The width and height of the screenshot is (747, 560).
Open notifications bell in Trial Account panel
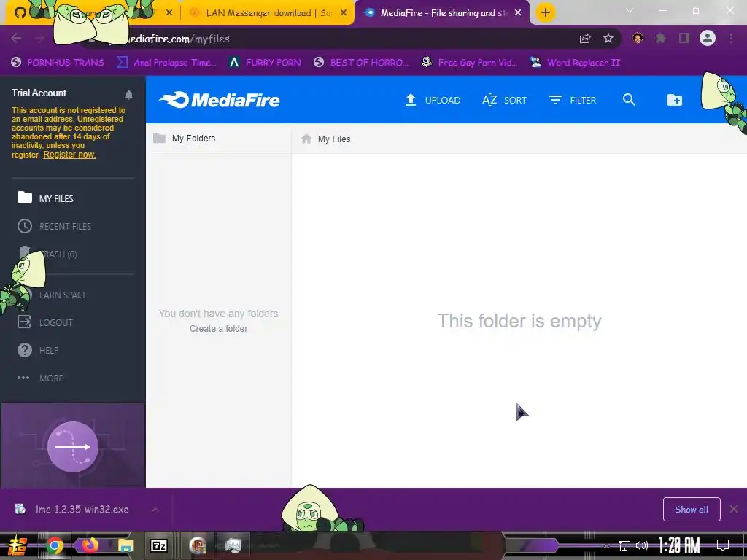pyautogui.click(x=128, y=95)
